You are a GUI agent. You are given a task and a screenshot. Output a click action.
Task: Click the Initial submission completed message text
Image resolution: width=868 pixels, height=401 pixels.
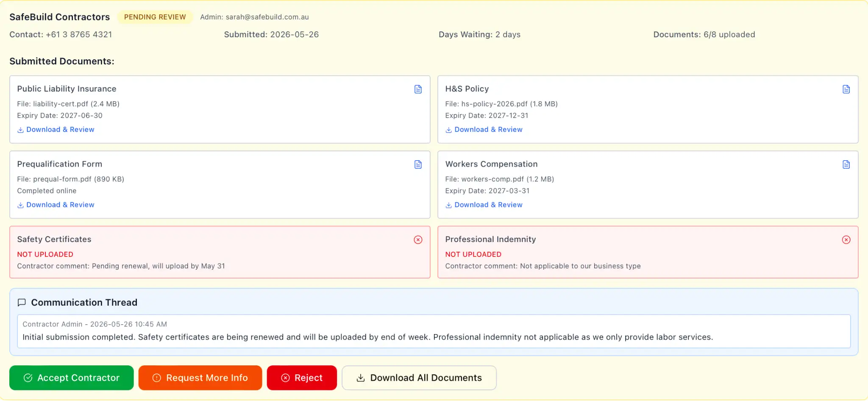[368, 337]
